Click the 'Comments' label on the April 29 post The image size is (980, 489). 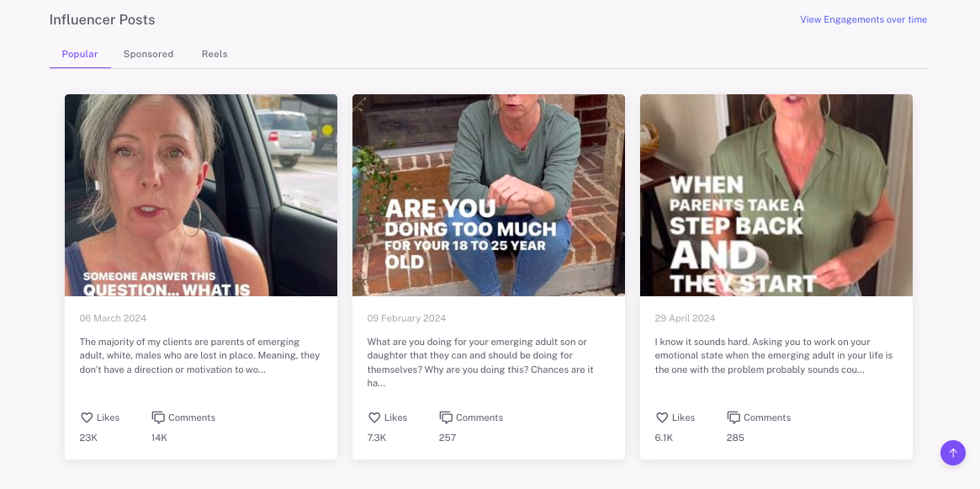point(766,417)
